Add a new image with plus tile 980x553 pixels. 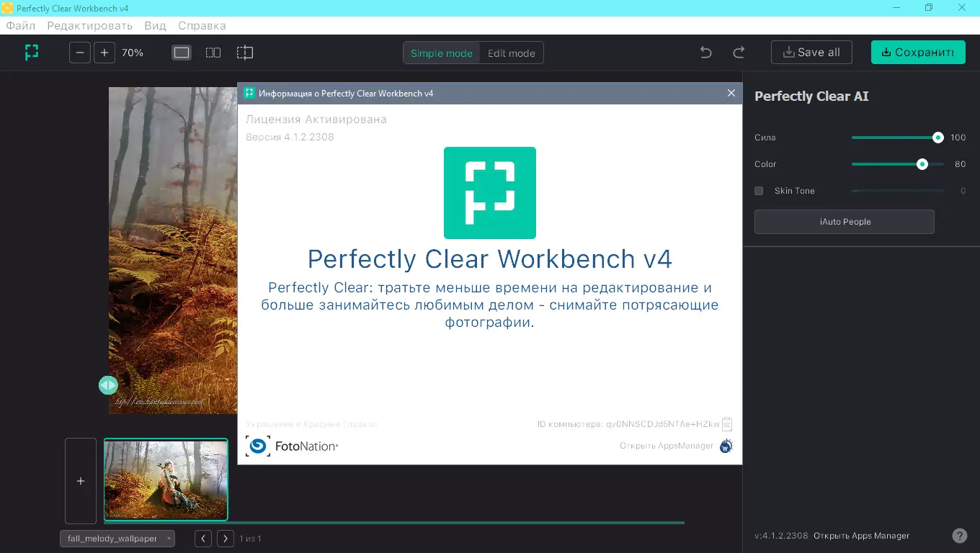coord(81,481)
